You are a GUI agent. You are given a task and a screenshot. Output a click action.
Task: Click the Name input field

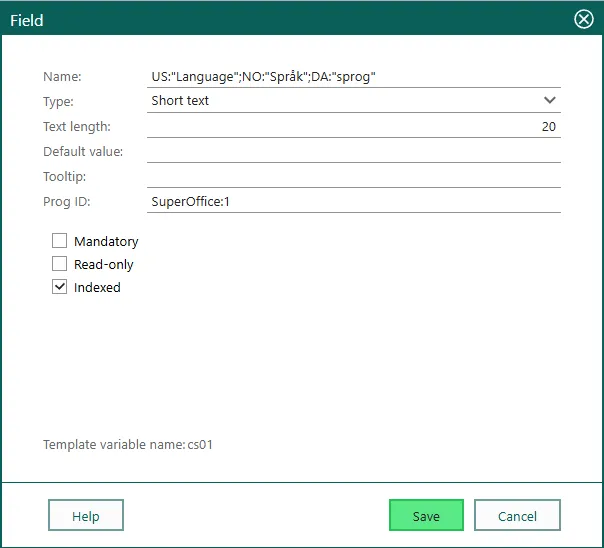[353, 76]
